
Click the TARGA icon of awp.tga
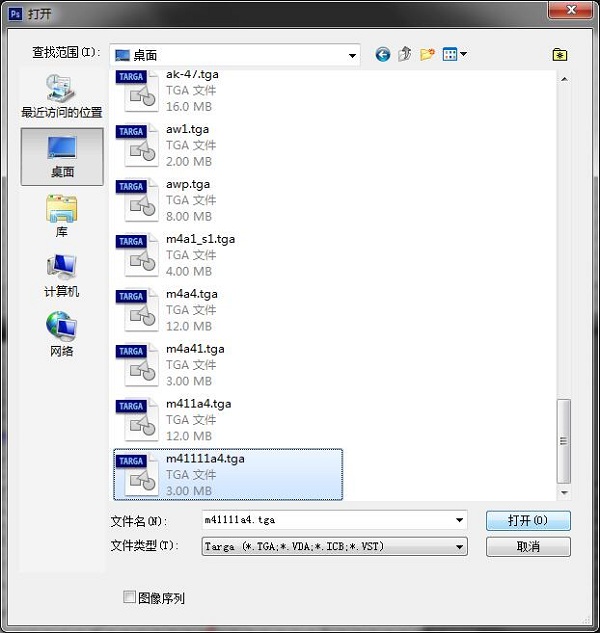136,201
